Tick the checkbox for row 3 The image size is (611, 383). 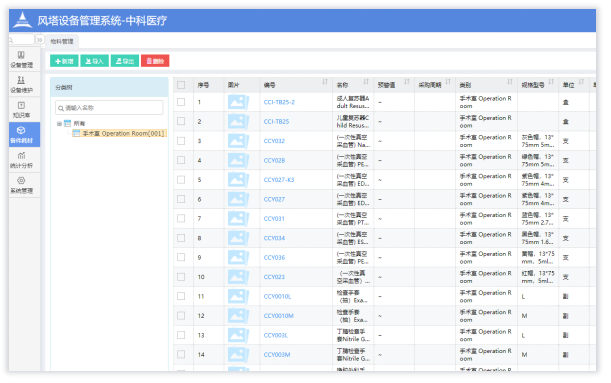point(181,141)
